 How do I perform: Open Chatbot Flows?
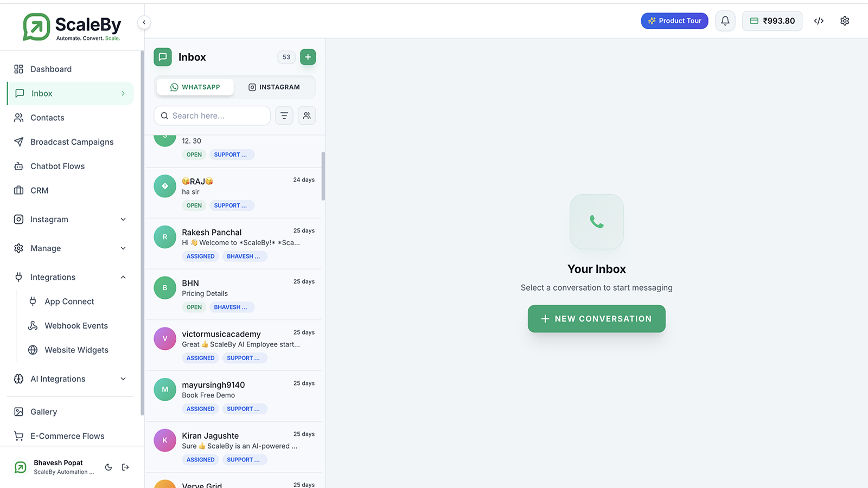click(x=71, y=166)
